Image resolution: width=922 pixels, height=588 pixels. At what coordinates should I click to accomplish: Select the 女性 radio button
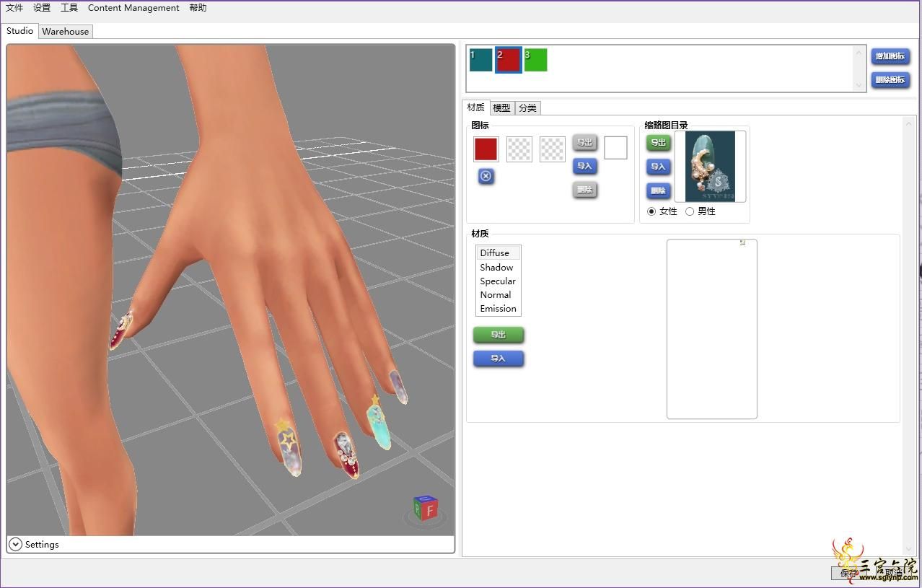[652, 211]
